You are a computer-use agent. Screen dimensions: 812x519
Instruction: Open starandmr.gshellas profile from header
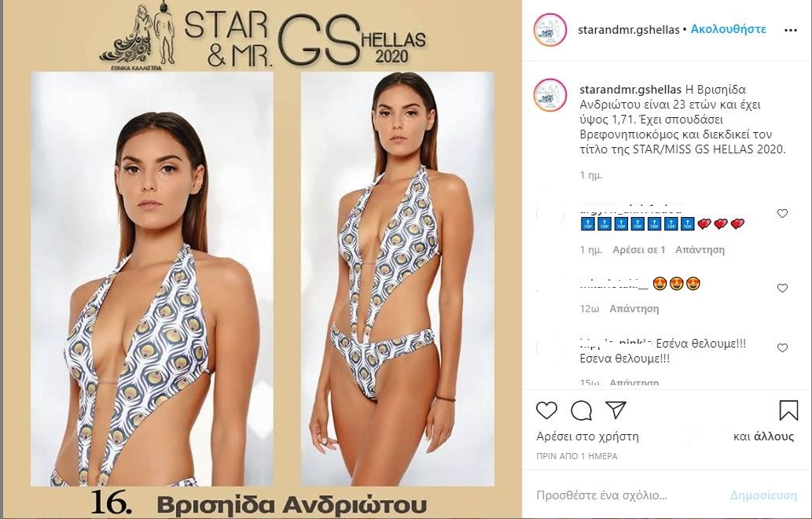[629, 30]
